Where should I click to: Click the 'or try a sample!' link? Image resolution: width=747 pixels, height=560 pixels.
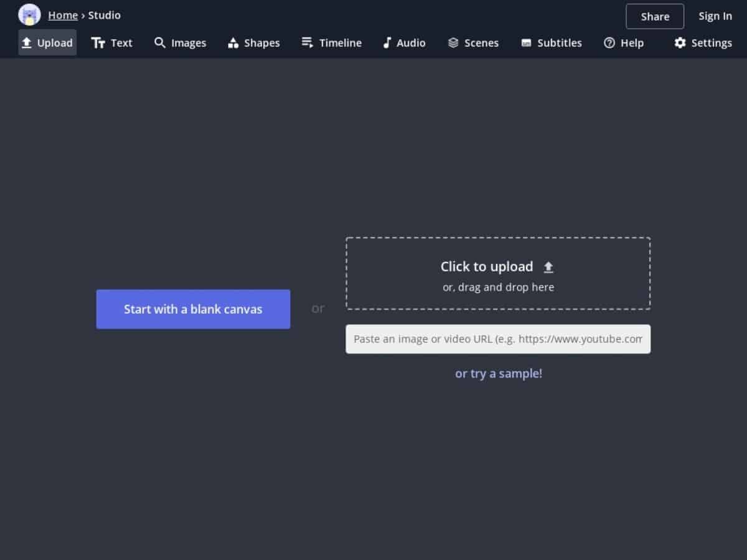[499, 373]
